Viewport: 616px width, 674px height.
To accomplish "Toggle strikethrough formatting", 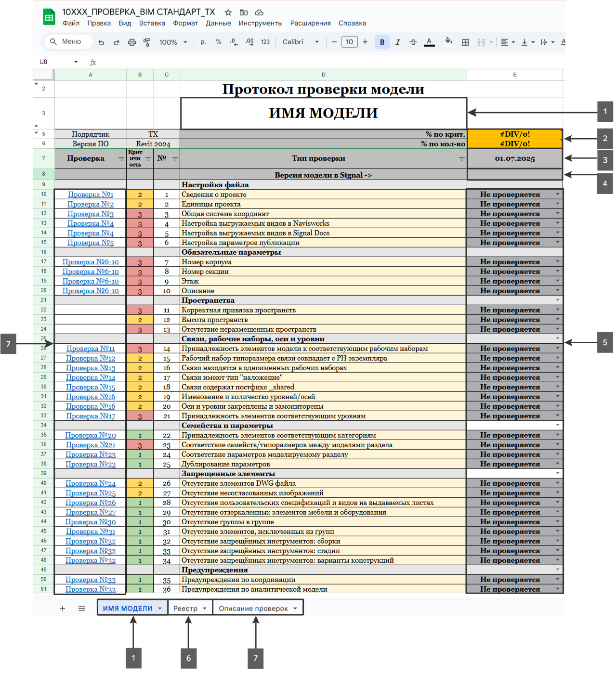I will [413, 42].
